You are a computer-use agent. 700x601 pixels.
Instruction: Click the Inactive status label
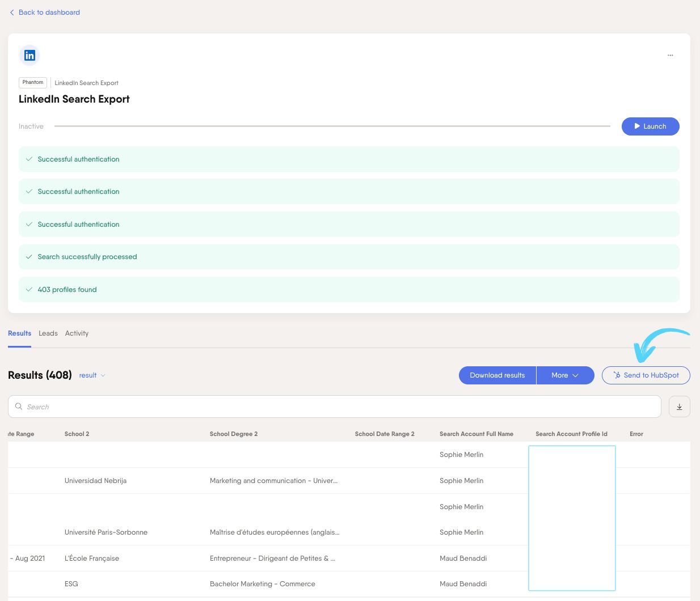(31, 126)
